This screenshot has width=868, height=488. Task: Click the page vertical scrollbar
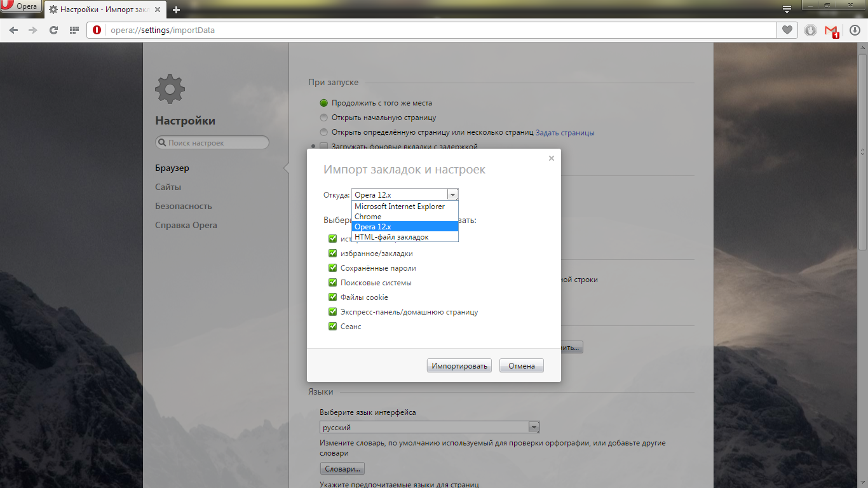862,152
